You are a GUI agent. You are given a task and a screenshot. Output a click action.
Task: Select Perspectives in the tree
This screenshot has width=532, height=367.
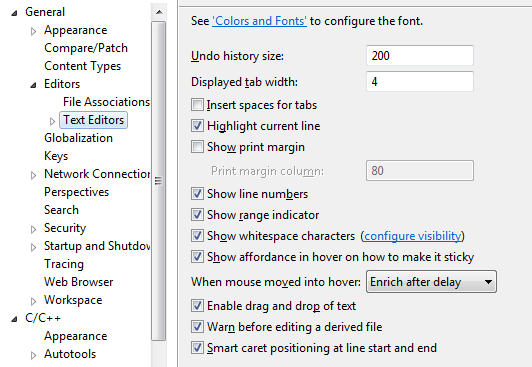click(x=76, y=192)
